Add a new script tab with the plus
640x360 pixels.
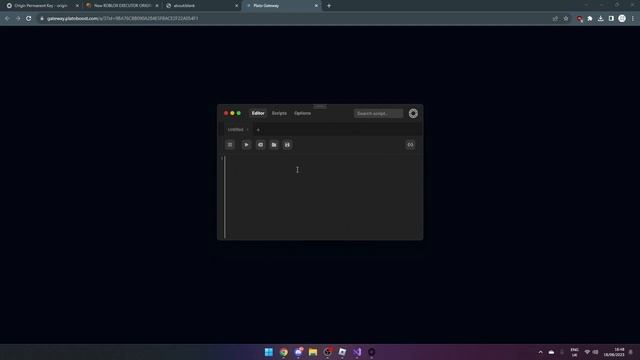coord(258,130)
